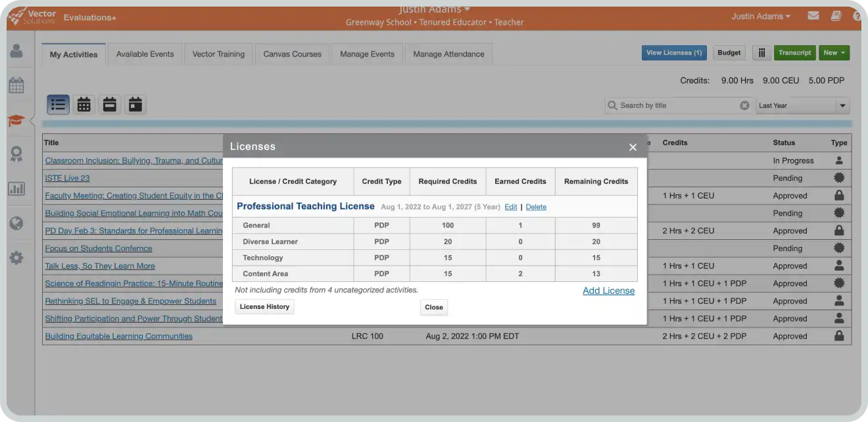
Task: Expand the Last Year date filter dropdown
Action: [842, 106]
